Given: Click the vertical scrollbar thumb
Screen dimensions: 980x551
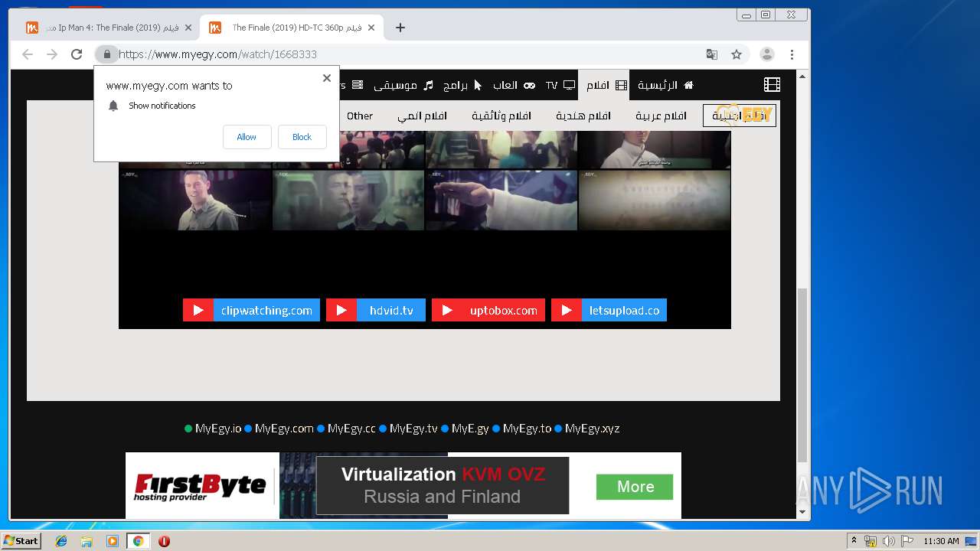Looking at the screenshot, I should pos(802,375).
